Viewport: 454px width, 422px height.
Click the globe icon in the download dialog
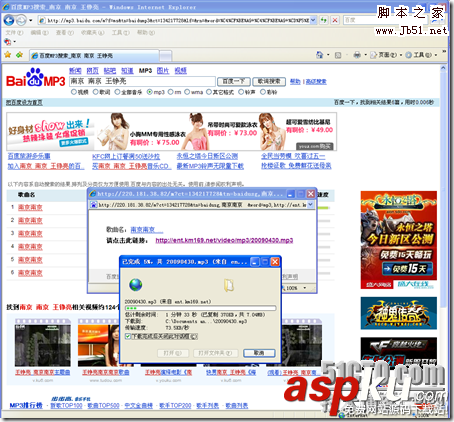(136, 285)
